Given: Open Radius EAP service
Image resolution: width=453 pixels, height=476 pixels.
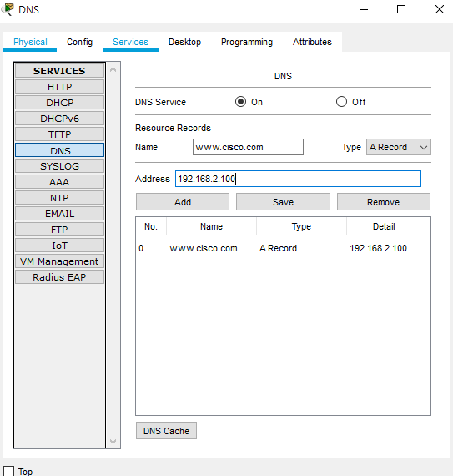Looking at the screenshot, I should click(x=59, y=277).
